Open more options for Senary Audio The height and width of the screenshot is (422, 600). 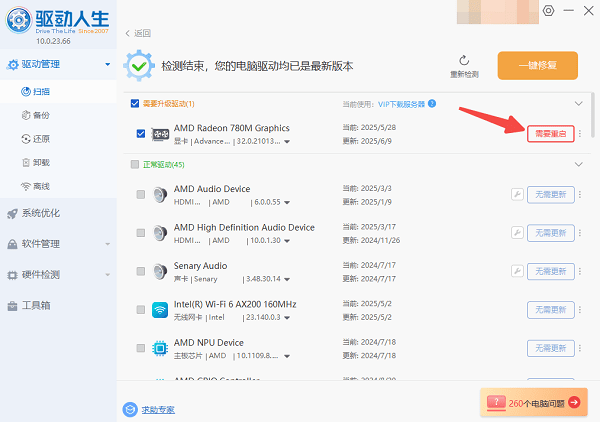coord(580,271)
